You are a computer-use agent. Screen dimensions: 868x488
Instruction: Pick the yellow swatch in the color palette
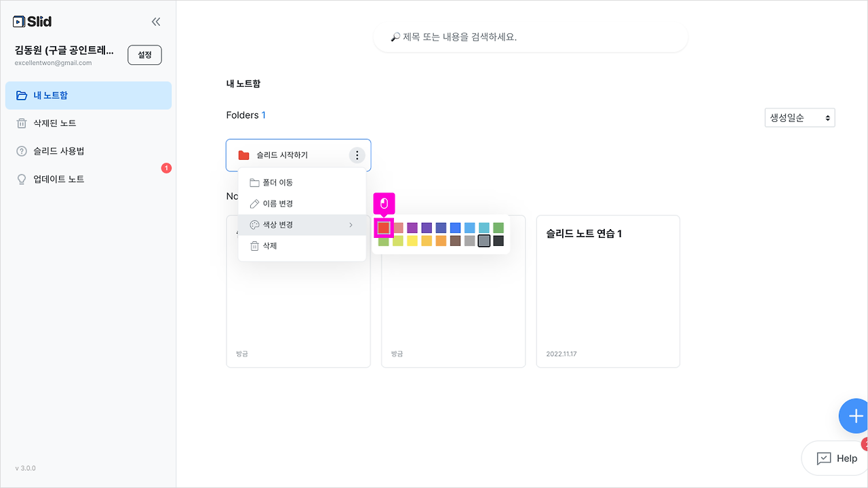coord(412,241)
